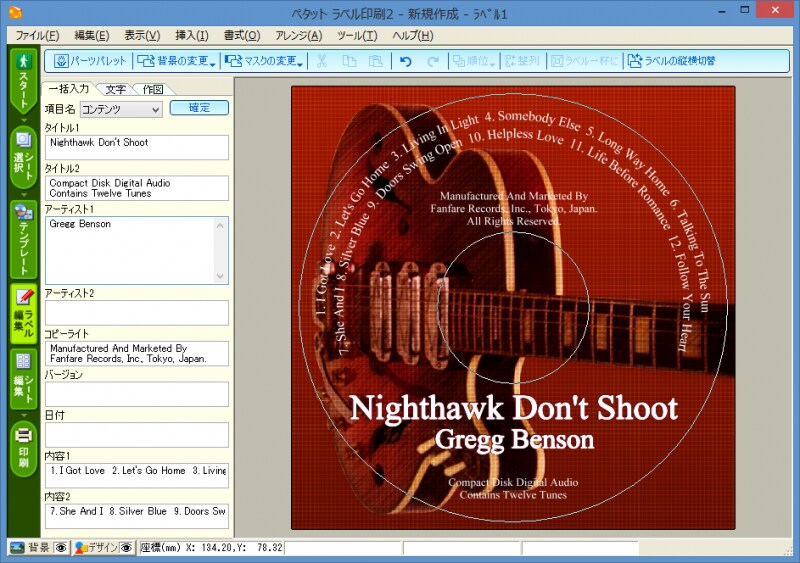Click the undo arrow in toolbar
Image resolution: width=800 pixels, height=563 pixels.
[405, 61]
